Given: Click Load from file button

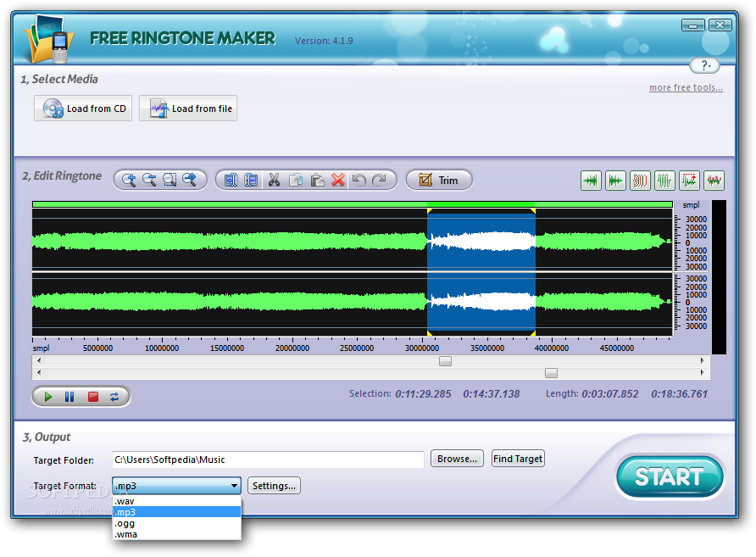Looking at the screenshot, I should point(188,109).
